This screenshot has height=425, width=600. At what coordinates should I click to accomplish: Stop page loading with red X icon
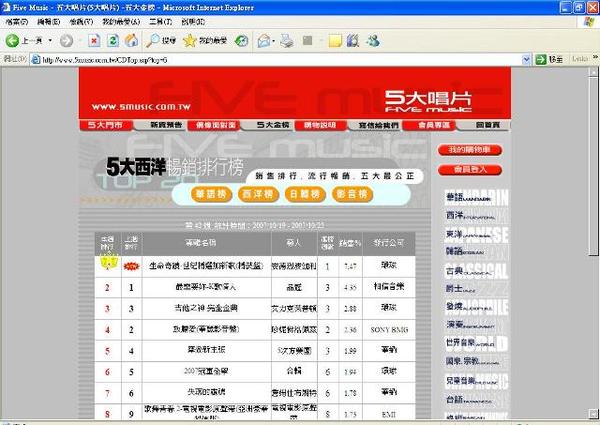[x=94, y=41]
